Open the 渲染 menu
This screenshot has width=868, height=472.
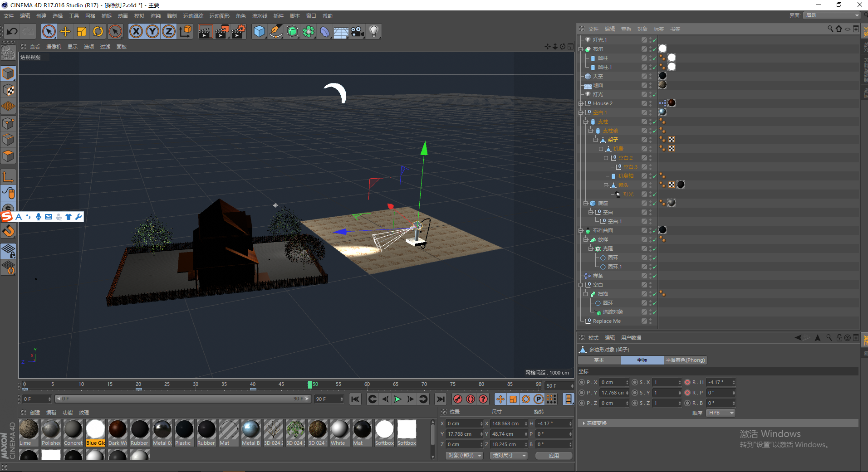(x=156, y=16)
